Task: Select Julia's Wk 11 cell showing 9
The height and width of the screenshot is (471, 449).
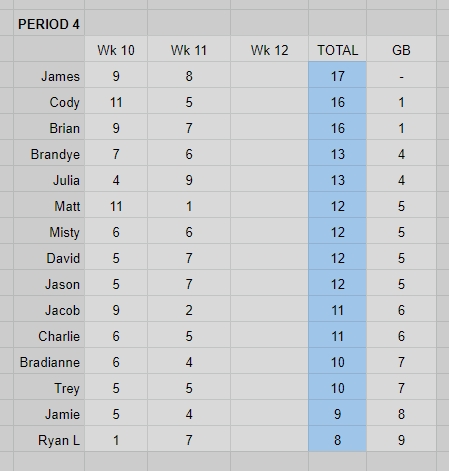Action: [189, 179]
